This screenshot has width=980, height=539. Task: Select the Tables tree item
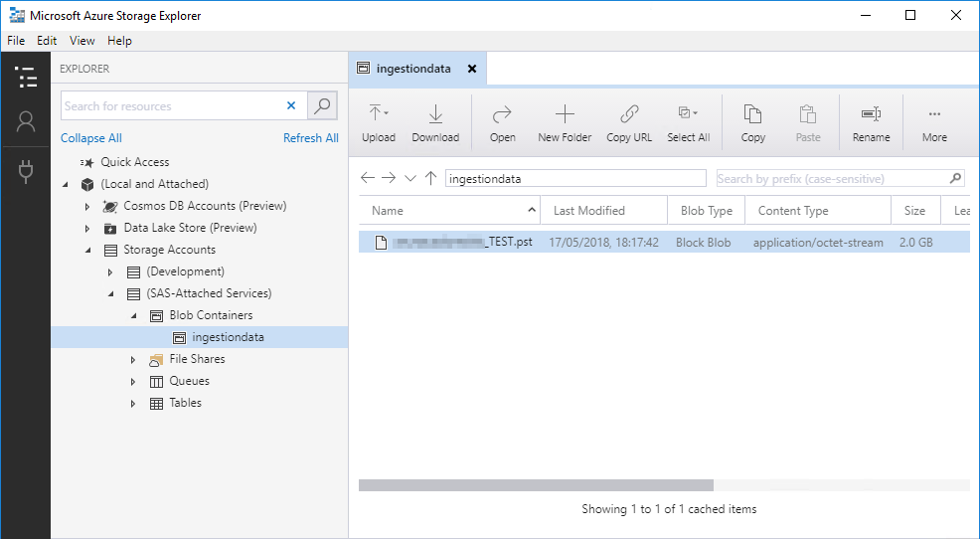click(186, 403)
